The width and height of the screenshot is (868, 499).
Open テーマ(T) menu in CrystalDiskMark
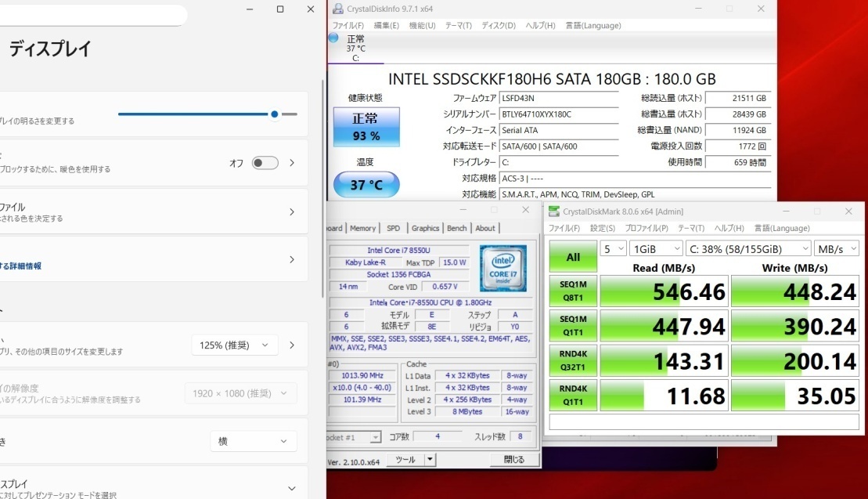pyautogui.click(x=691, y=228)
